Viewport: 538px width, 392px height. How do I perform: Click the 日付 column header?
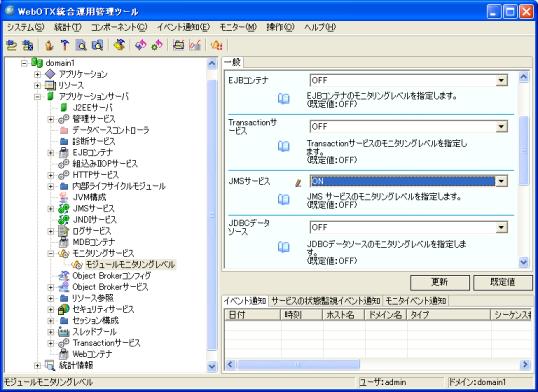tap(253, 315)
